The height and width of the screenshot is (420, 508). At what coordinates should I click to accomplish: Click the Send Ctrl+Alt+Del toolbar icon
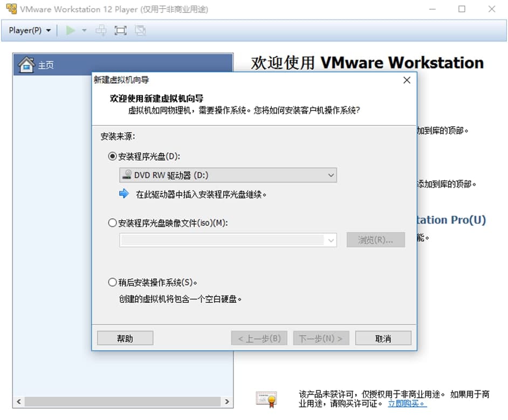pyautogui.click(x=101, y=30)
